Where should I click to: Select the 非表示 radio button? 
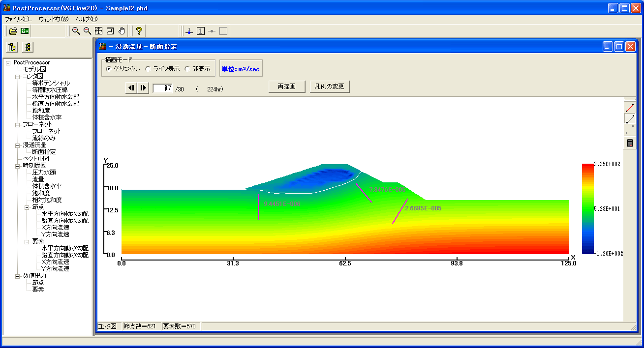coord(187,69)
